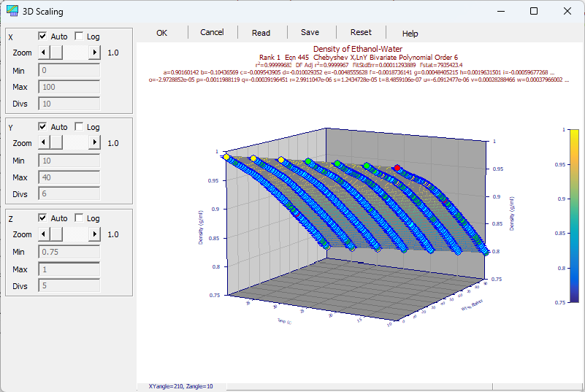Click the X Zoom slider thumb
585x392 pixels.
click(x=56, y=53)
